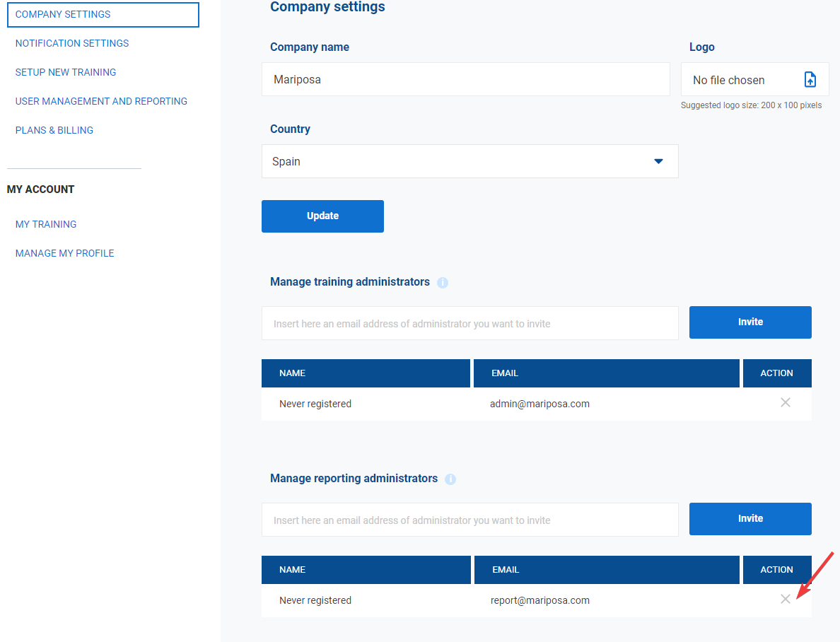Open My Training under My Account
Image resolution: width=840 pixels, height=642 pixels.
45,224
